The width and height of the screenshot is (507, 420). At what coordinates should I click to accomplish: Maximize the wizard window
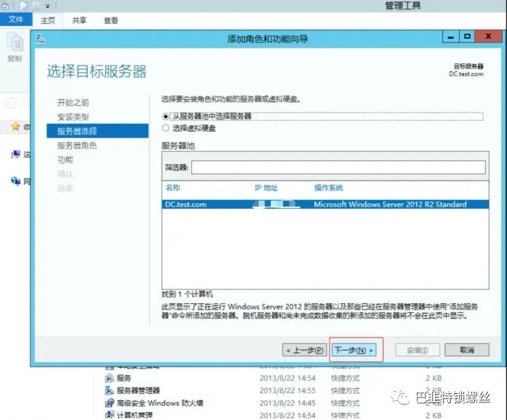[x=467, y=37]
